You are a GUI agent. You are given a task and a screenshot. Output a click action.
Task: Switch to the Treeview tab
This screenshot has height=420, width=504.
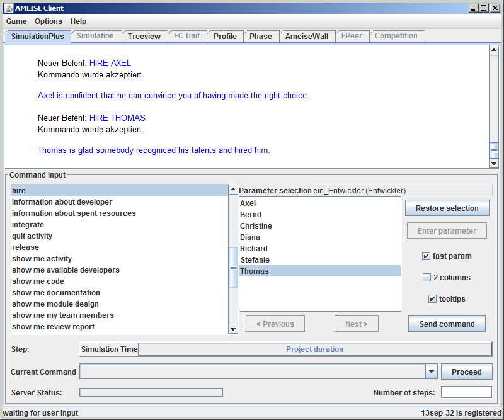pyautogui.click(x=144, y=37)
